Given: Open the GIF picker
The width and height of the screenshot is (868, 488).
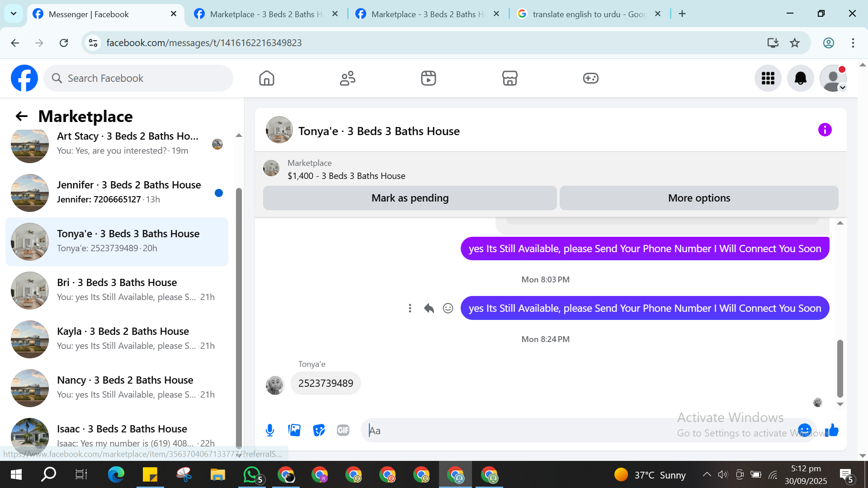Looking at the screenshot, I should pyautogui.click(x=343, y=430).
